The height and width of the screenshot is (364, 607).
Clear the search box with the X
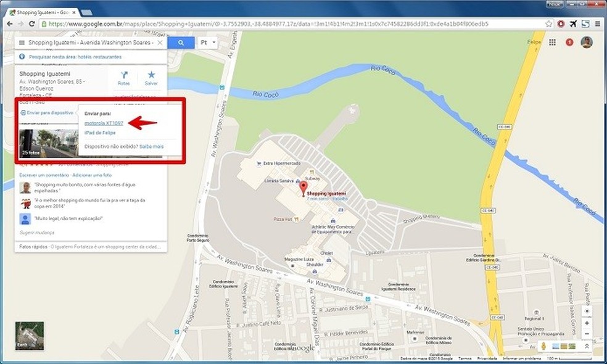pyautogui.click(x=160, y=43)
